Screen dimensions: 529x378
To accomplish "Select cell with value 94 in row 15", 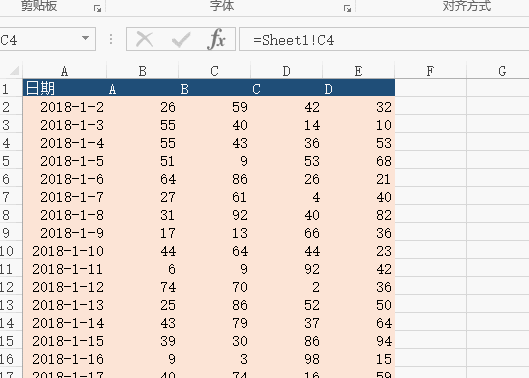I will point(359,341).
